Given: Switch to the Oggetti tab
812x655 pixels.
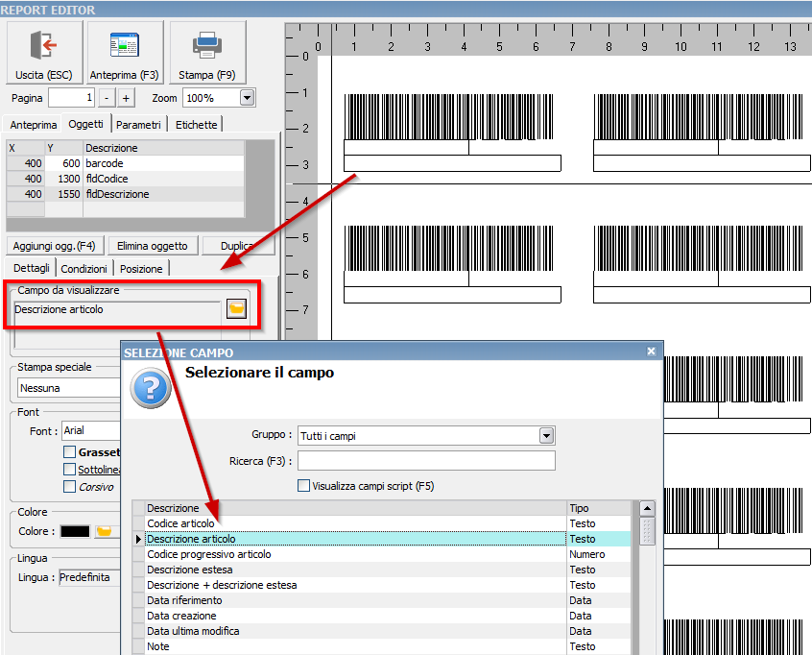Looking at the screenshot, I should tap(86, 124).
